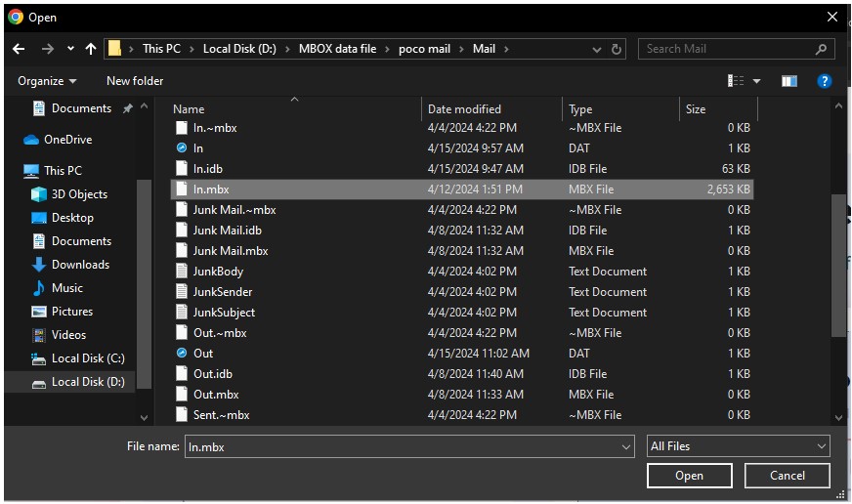The width and height of the screenshot is (852, 504).
Task: Open the Organize dropdown menu
Action: point(47,81)
